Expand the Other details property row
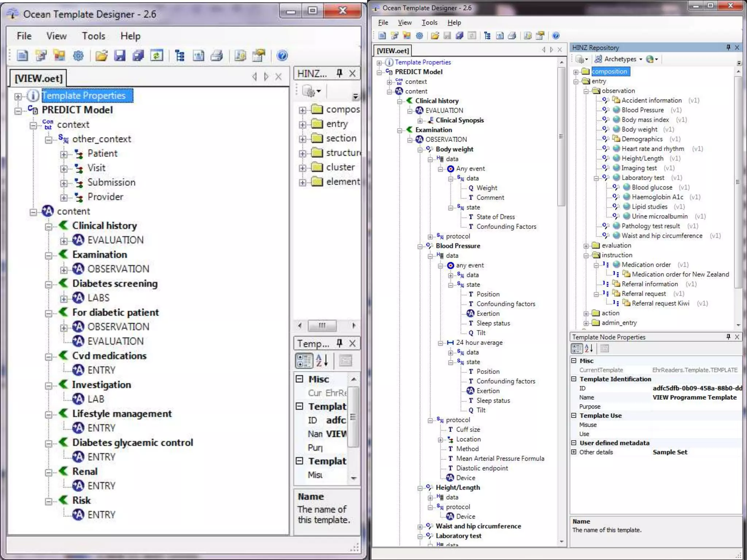Viewport: 747px width, 560px height. tap(574, 452)
